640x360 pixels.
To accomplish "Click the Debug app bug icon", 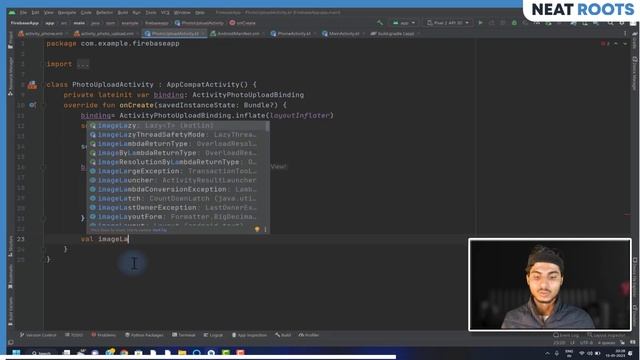I will (514, 23).
